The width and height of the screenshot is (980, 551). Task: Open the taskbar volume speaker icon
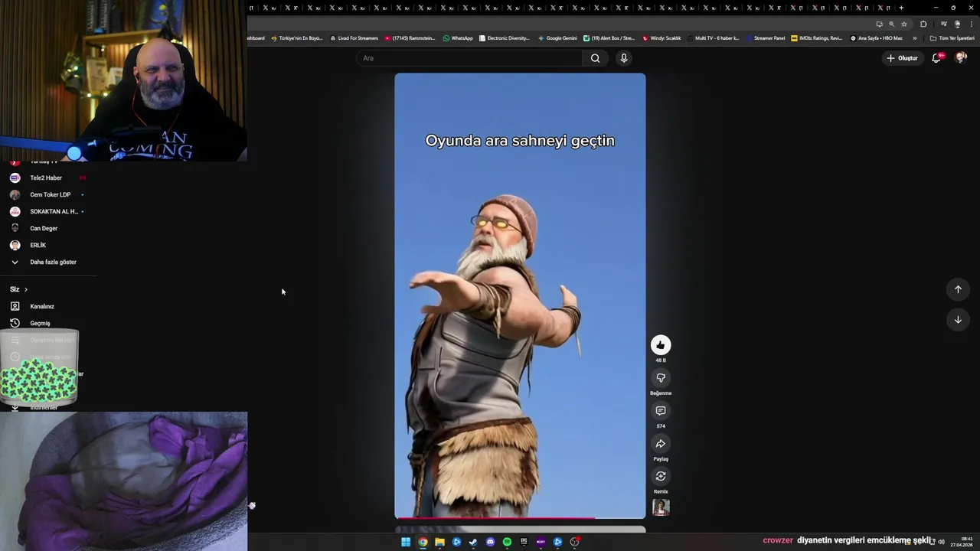[941, 542]
